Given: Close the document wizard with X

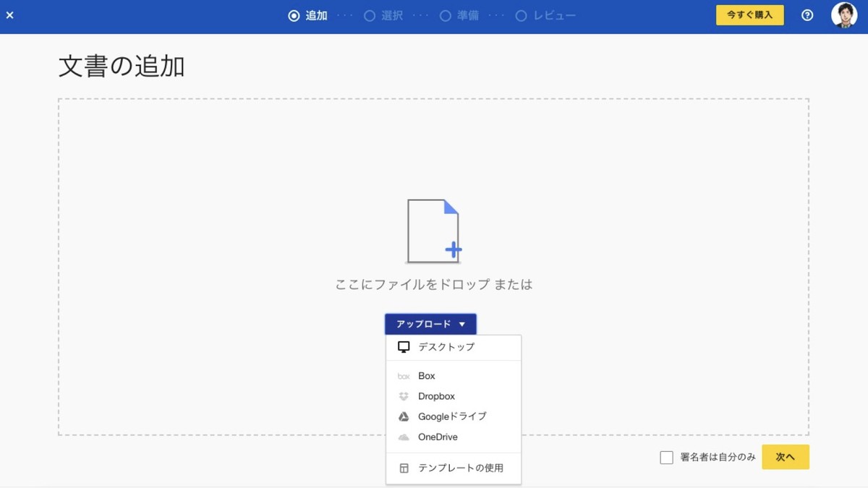Looking at the screenshot, I should (10, 15).
